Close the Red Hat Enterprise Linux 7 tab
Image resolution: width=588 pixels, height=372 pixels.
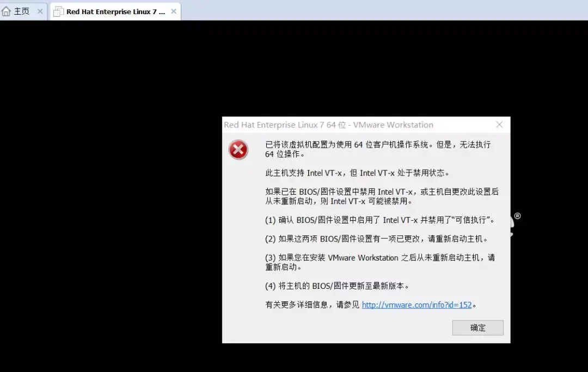(x=174, y=11)
